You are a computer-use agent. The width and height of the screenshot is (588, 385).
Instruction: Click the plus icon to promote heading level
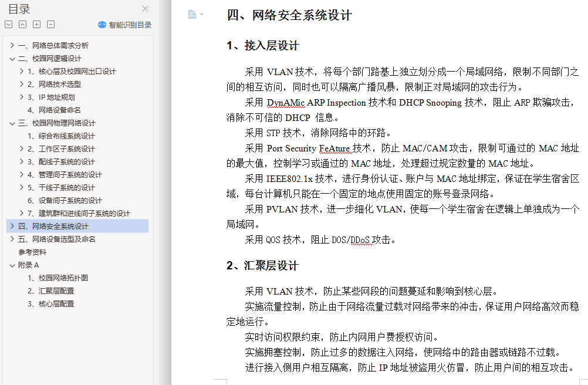pos(37,25)
